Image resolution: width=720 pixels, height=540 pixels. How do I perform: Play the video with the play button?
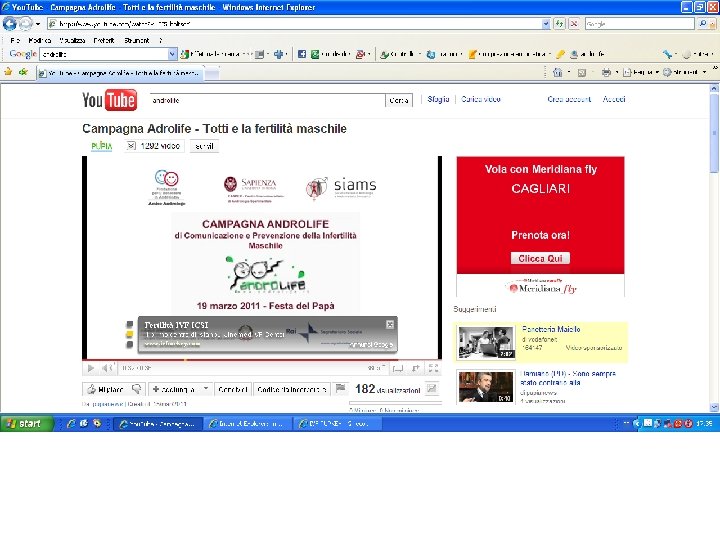[90, 368]
